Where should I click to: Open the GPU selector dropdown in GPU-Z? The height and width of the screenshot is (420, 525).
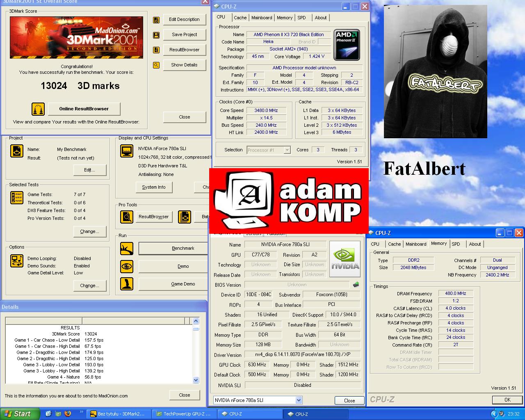299,400
